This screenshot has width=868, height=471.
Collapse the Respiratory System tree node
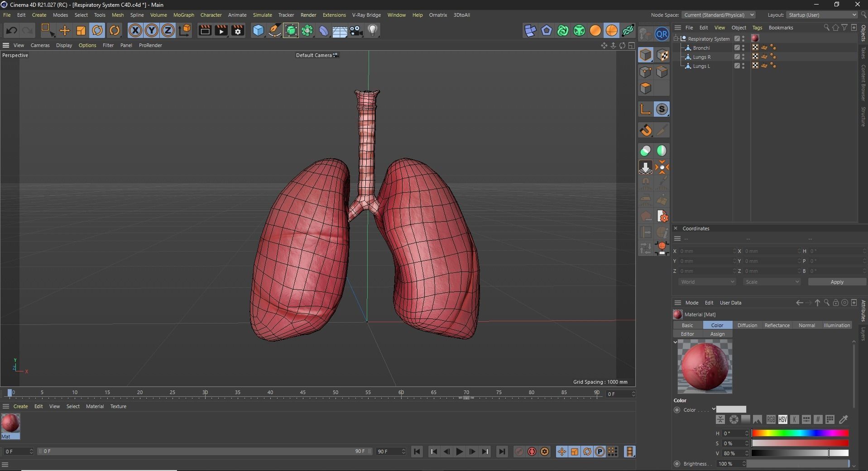(x=676, y=39)
